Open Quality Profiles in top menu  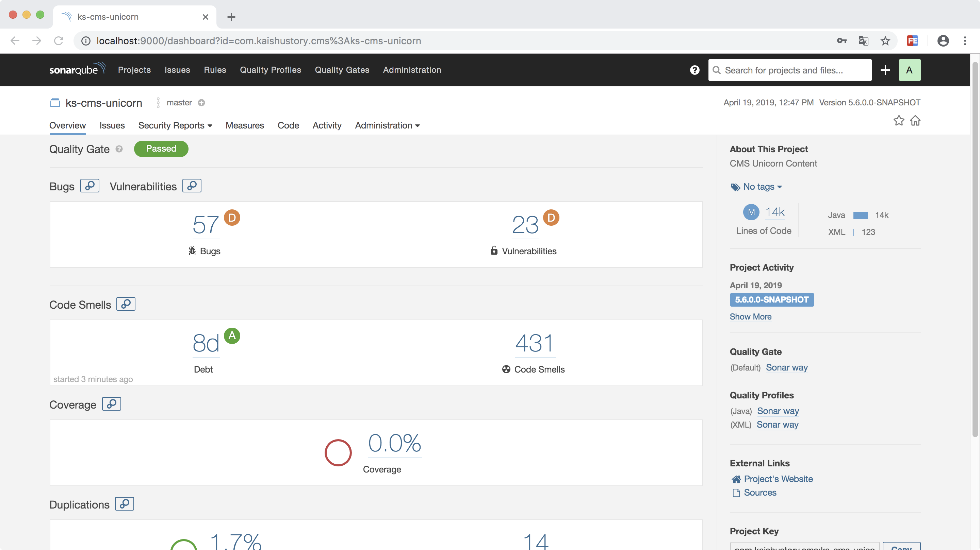point(270,70)
